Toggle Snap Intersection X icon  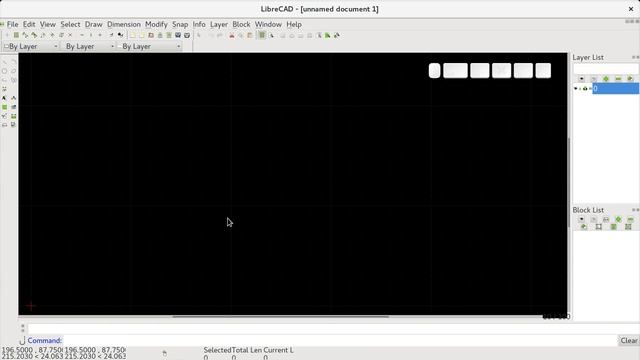click(70, 35)
